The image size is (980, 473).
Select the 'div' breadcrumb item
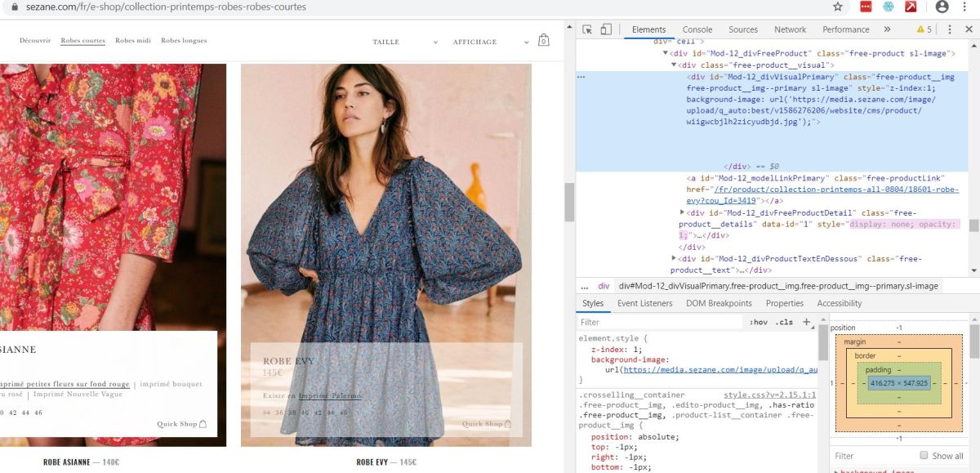pos(604,286)
